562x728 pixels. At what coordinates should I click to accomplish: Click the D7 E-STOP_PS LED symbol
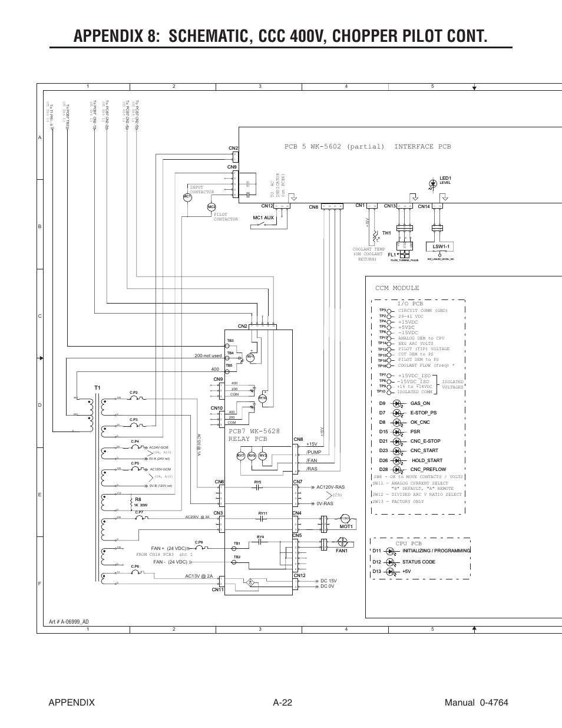(x=396, y=413)
